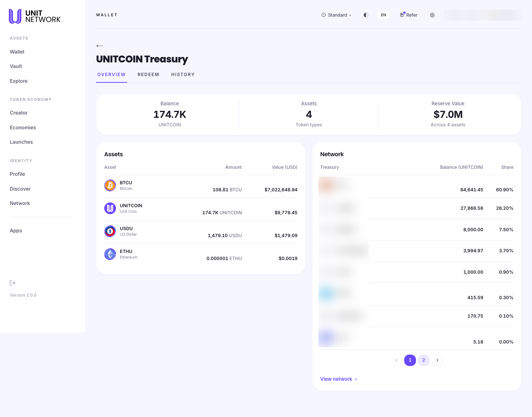532x417 pixels.
Task: Select Explore in the sidebar
Action: pyautogui.click(x=19, y=81)
